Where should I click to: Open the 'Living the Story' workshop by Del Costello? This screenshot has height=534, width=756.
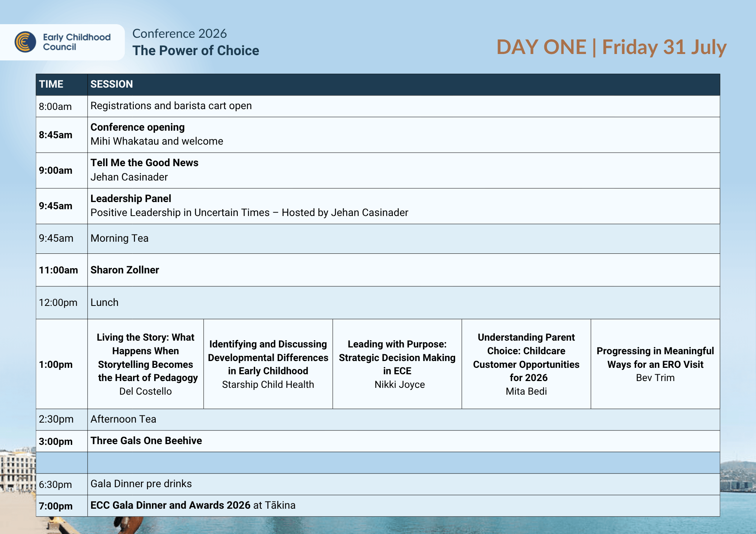tap(146, 364)
